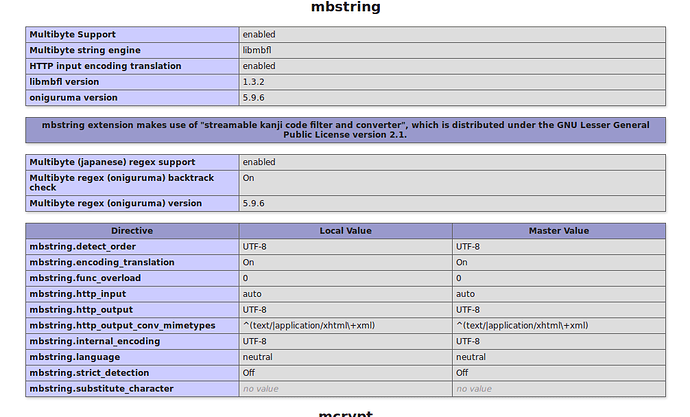Select 'HTTP input encoding translation' label

(132, 66)
